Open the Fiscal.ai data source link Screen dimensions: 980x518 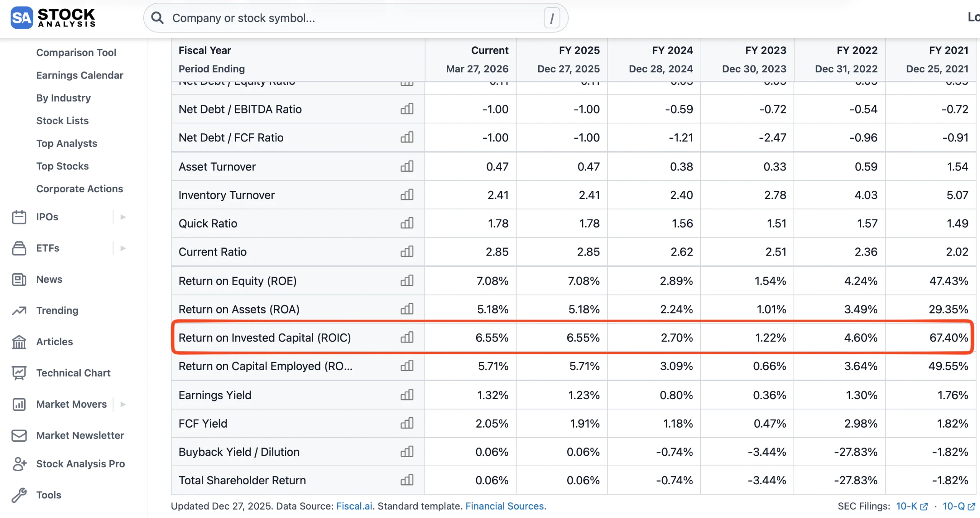coord(354,506)
